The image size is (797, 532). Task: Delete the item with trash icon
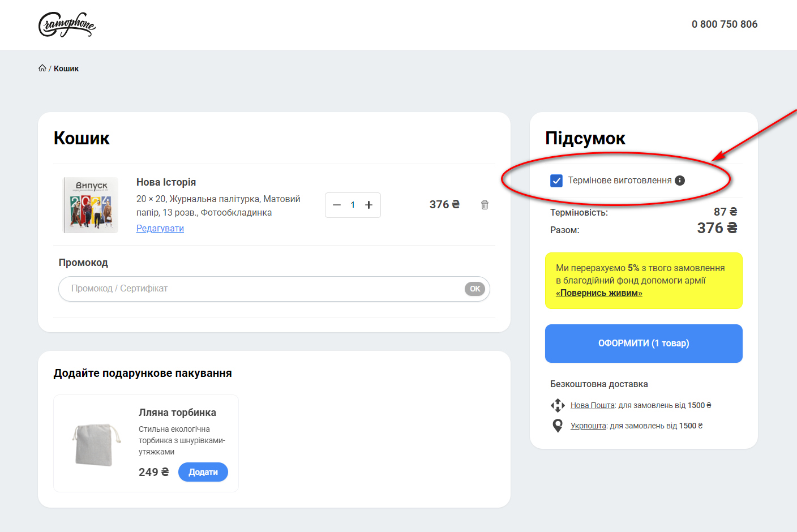(x=485, y=205)
